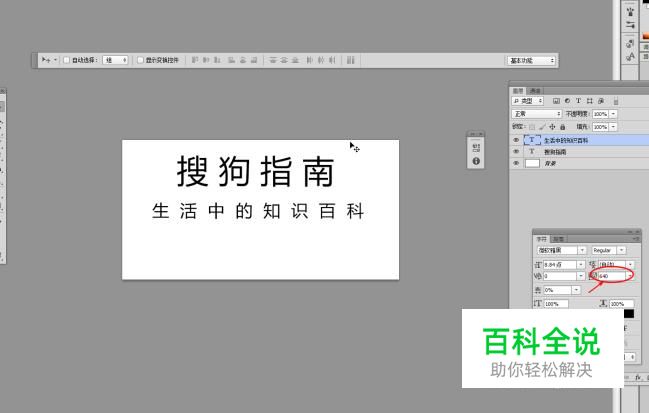Open the 基本功能 workspace dropdown
This screenshot has height=413, width=649.
(531, 61)
